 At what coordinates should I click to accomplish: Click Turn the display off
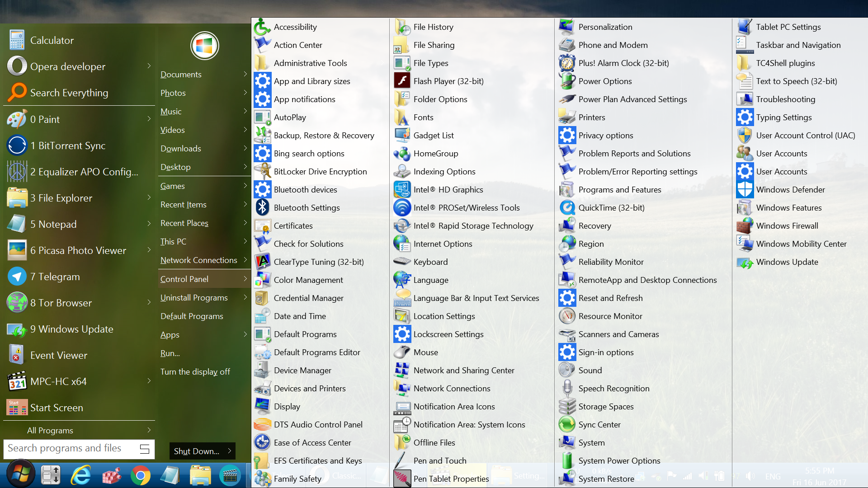[x=195, y=372]
